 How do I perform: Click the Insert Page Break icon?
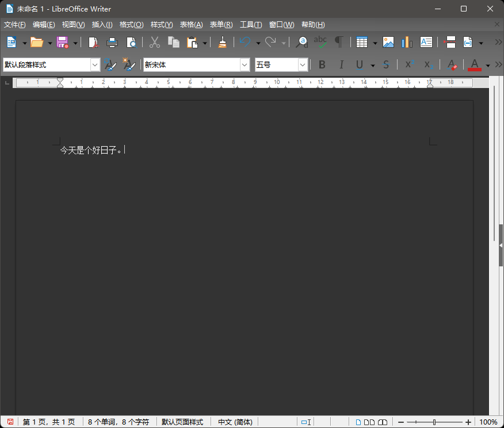450,42
